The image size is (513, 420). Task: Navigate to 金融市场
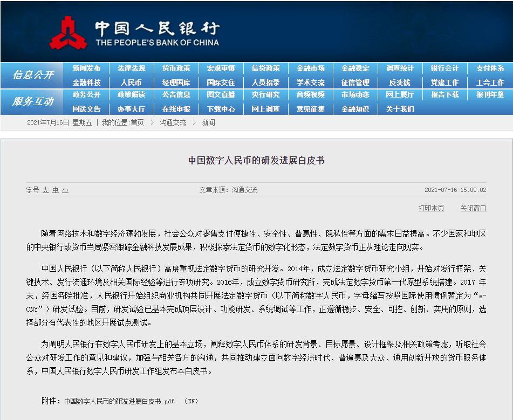pyautogui.click(x=311, y=68)
